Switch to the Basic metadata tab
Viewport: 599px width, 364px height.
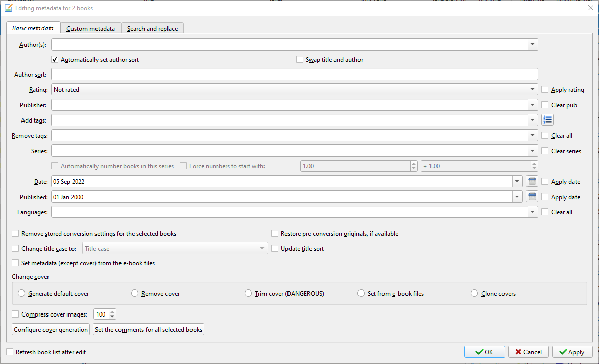(33, 28)
